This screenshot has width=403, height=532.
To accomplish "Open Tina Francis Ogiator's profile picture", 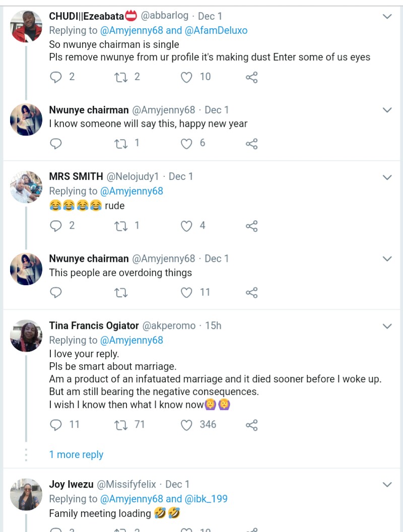I will 26,336.
